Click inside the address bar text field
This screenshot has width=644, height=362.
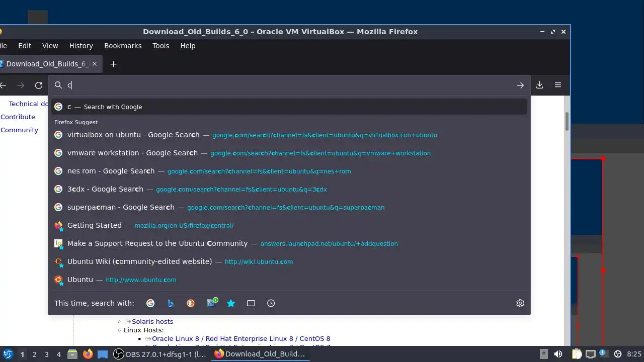coord(289,85)
